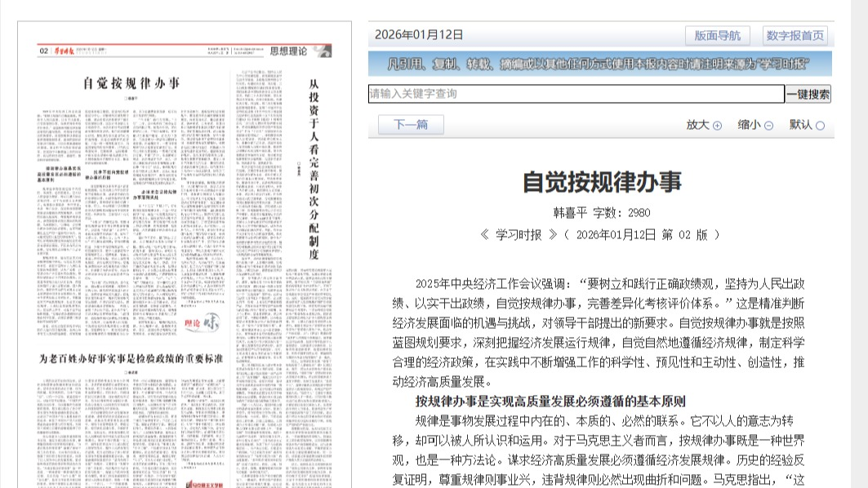Click the 放大 zoom-in plus icon
This screenshot has width=868, height=488.
click(717, 126)
